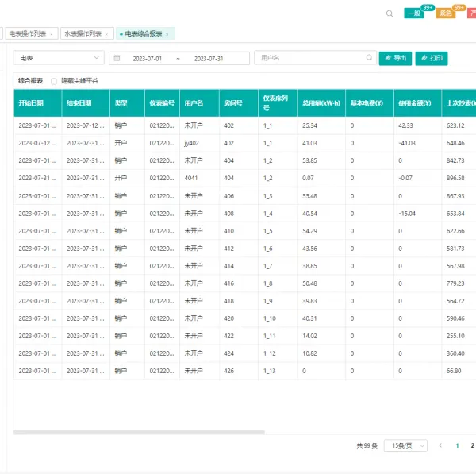Close the 电表综合报表 tab
This screenshot has width=476, height=474.
coord(167,34)
